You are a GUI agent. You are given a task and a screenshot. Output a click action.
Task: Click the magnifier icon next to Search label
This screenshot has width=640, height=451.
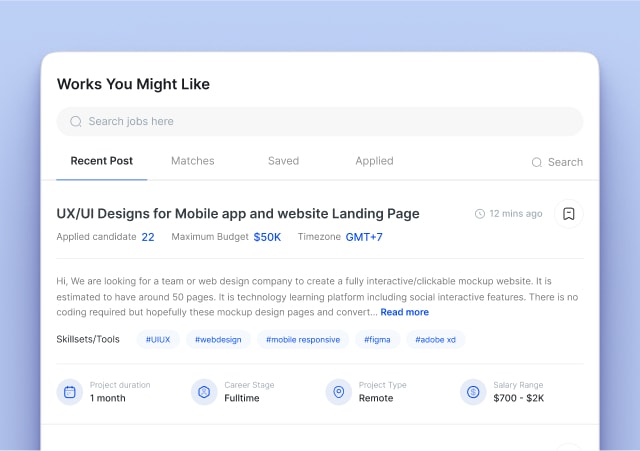(537, 162)
